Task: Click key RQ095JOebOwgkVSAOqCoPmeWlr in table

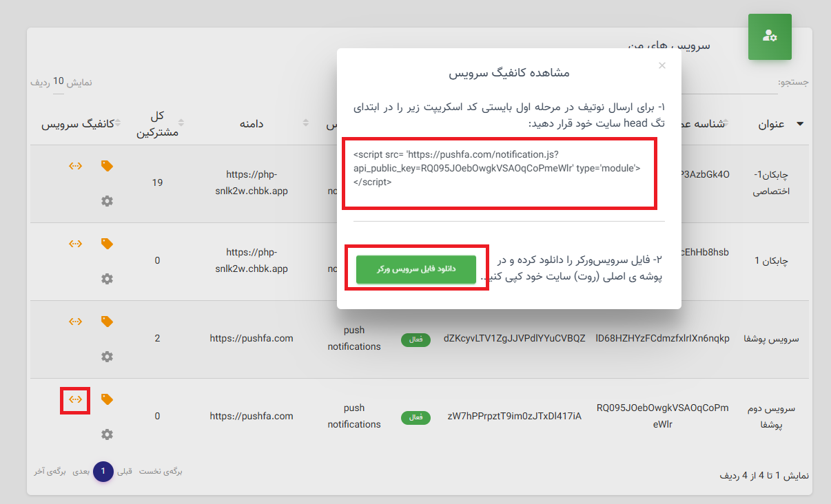Action: tap(663, 416)
